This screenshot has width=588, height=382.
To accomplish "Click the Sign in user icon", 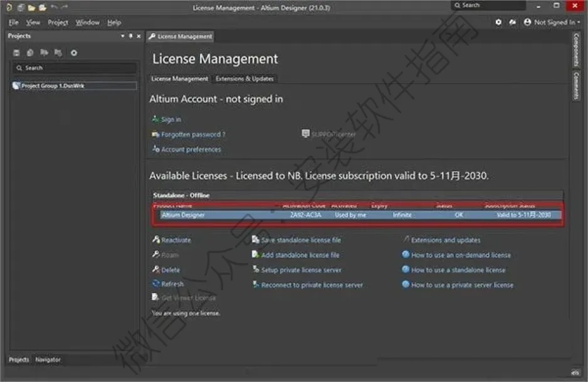I will pos(155,119).
